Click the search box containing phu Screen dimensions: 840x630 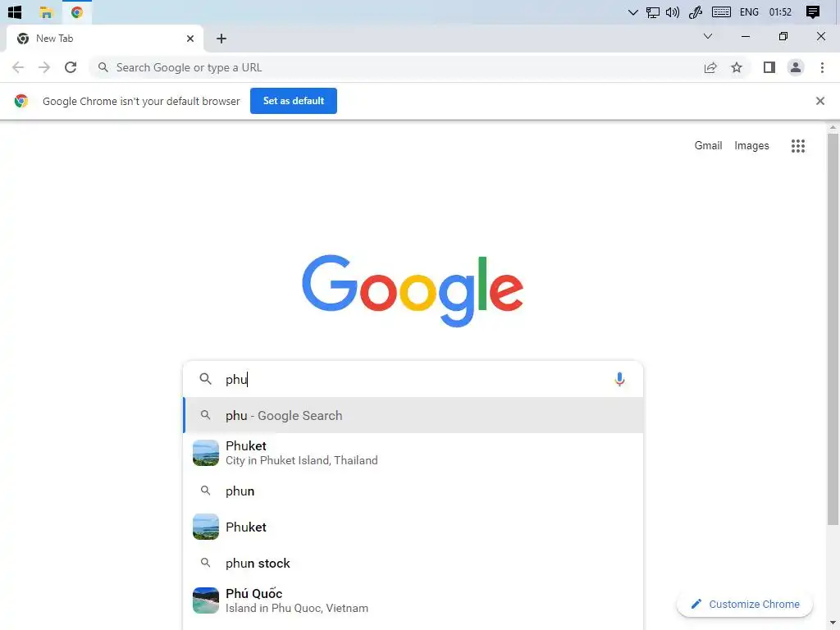pyautogui.click(x=413, y=379)
